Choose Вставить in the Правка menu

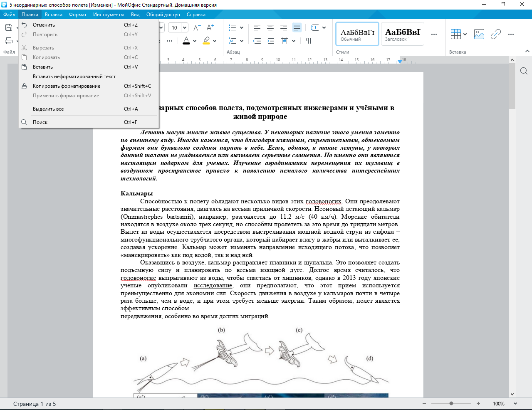pyautogui.click(x=89, y=67)
